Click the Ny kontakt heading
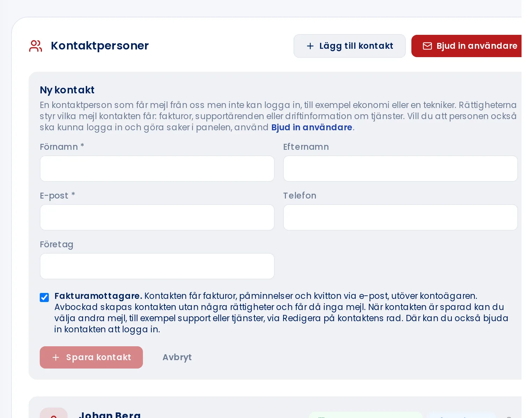This screenshot has height=418, width=532. [x=67, y=90]
